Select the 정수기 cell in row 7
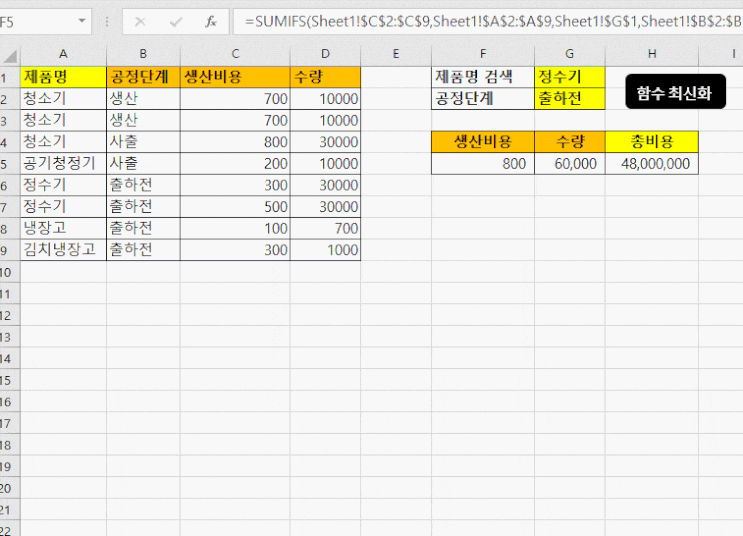The width and height of the screenshot is (743, 536). [x=63, y=207]
